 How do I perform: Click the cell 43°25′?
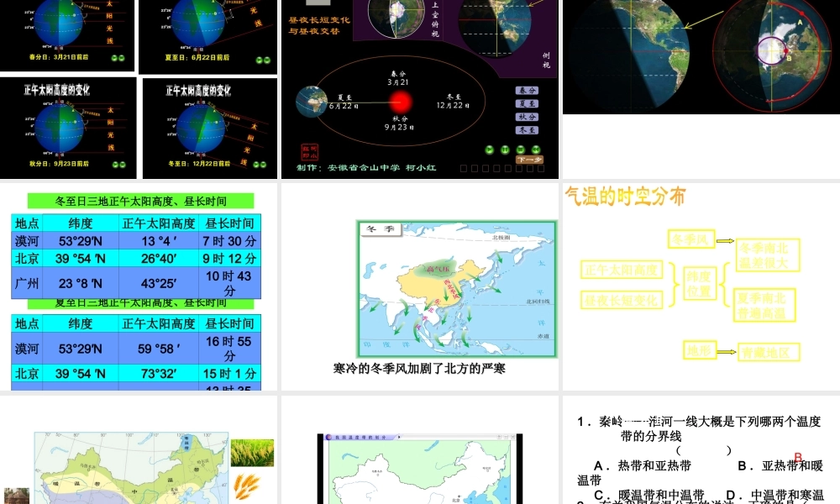point(159,283)
